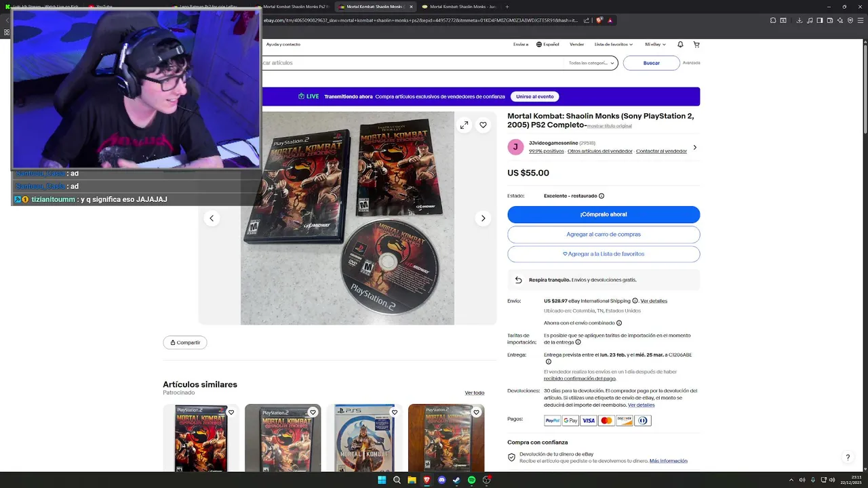Open Steam from the taskbar
The width and height of the screenshot is (868, 488).
pos(456,480)
